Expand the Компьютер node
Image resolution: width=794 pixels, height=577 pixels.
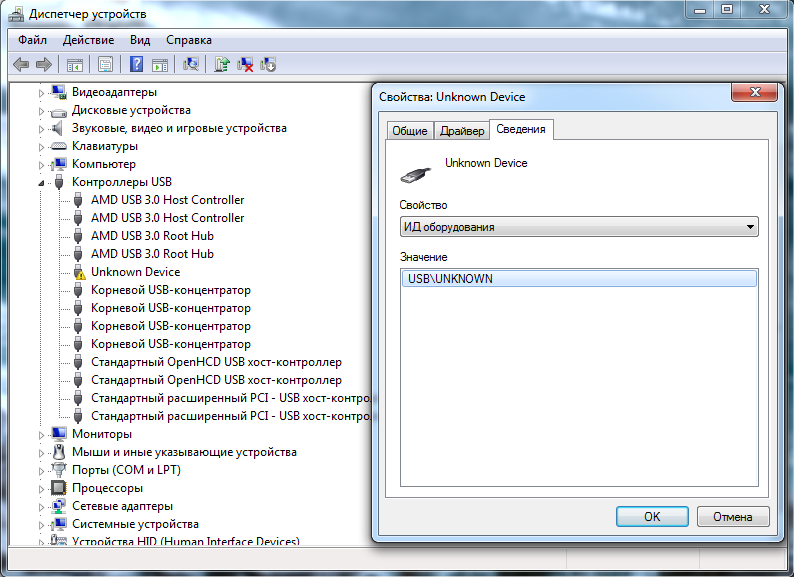coord(42,165)
